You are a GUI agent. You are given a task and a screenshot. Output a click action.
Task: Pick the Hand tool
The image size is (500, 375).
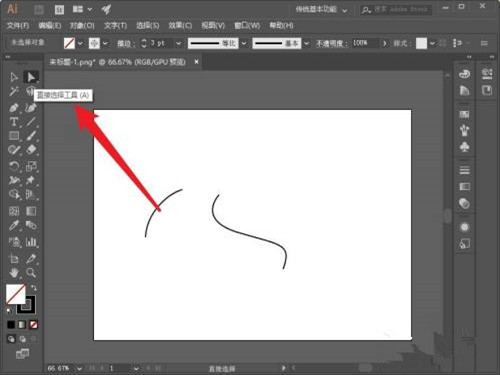tap(14, 273)
